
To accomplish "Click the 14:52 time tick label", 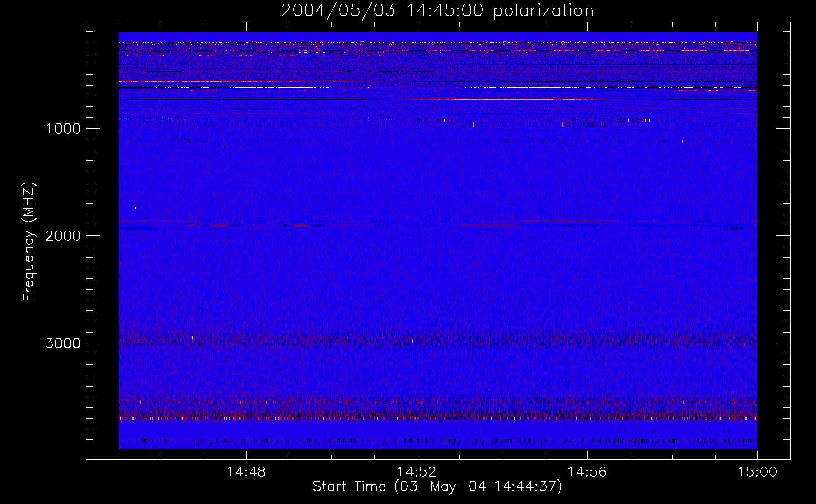I will click(x=417, y=472).
